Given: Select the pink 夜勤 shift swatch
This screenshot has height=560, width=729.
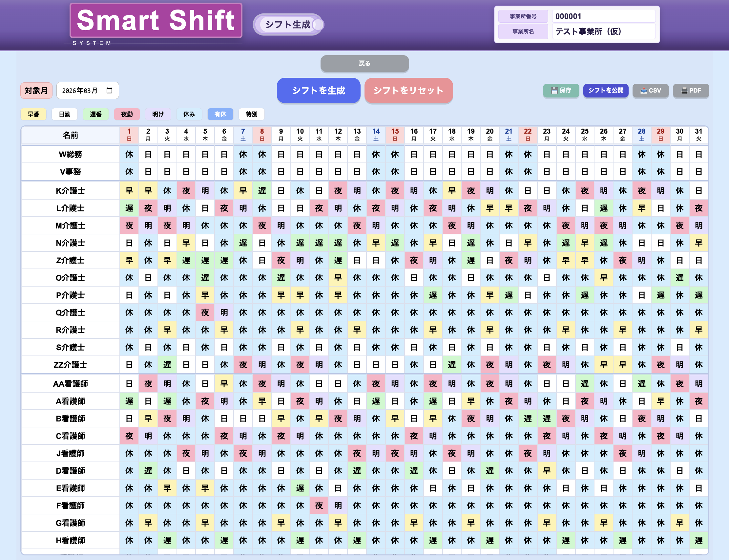Looking at the screenshot, I should [x=127, y=114].
